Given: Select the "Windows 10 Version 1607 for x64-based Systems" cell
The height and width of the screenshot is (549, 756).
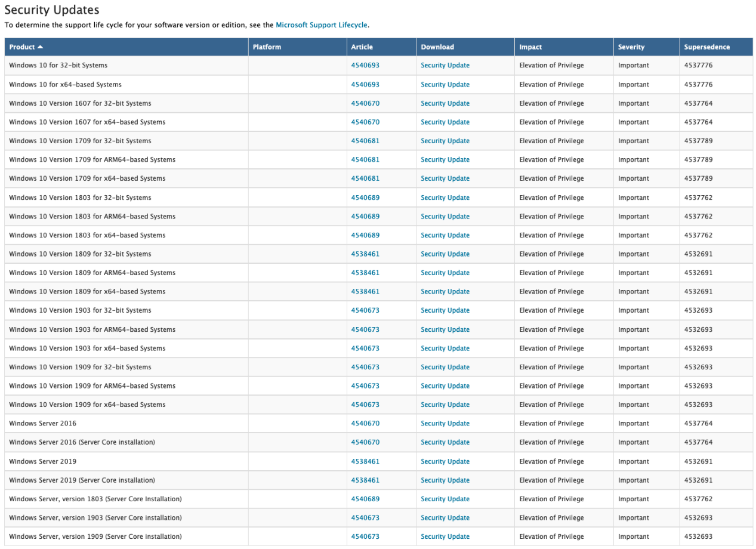Looking at the screenshot, I should point(126,122).
